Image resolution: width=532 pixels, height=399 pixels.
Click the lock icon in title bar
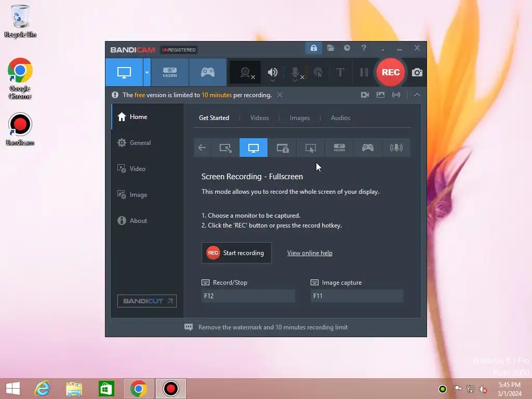(313, 48)
